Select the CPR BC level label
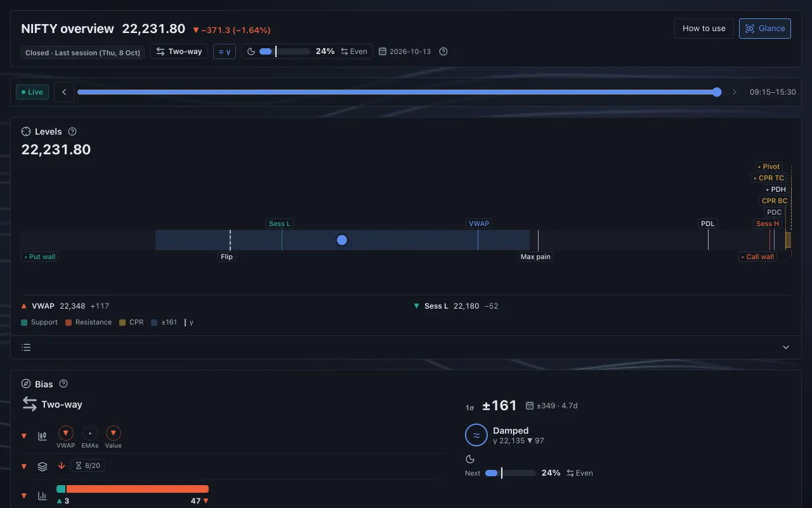 pos(775,201)
